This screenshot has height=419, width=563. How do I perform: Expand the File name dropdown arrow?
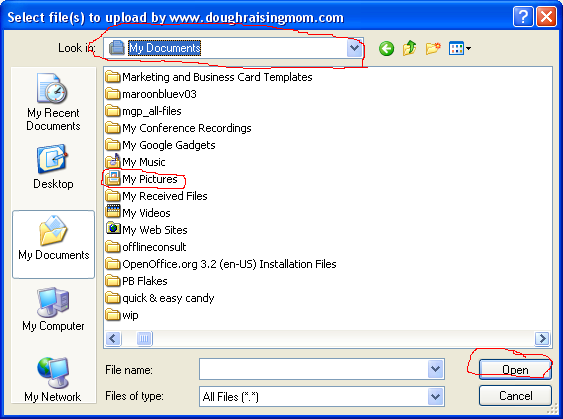click(x=436, y=369)
